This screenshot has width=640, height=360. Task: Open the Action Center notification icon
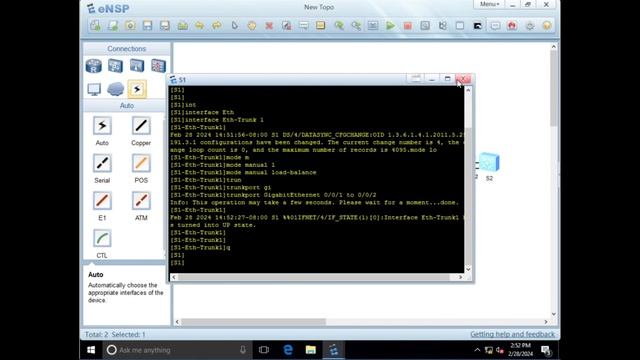click(546, 350)
